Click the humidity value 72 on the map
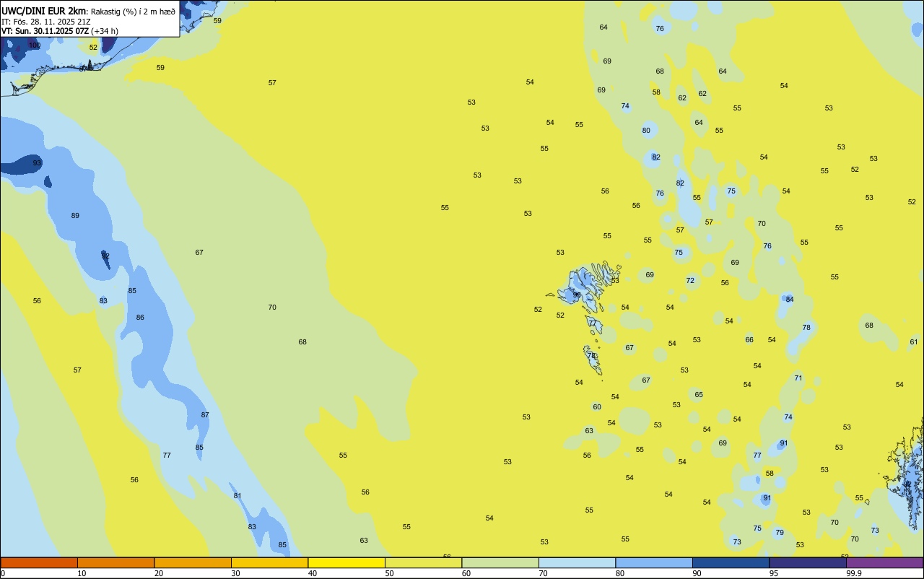The width and height of the screenshot is (924, 579). point(690,281)
